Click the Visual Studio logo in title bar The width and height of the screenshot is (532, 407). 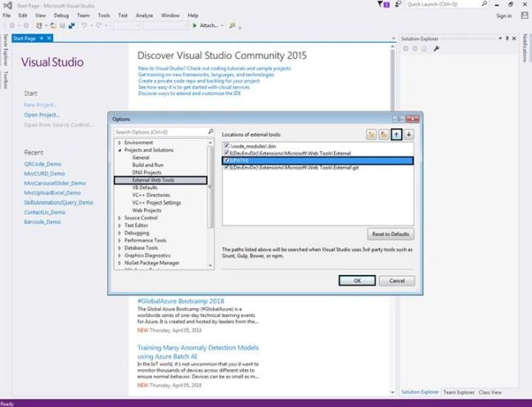click(x=7, y=6)
